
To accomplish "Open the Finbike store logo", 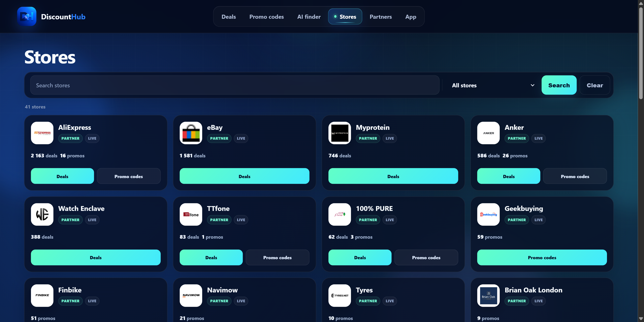I will pos(42,295).
